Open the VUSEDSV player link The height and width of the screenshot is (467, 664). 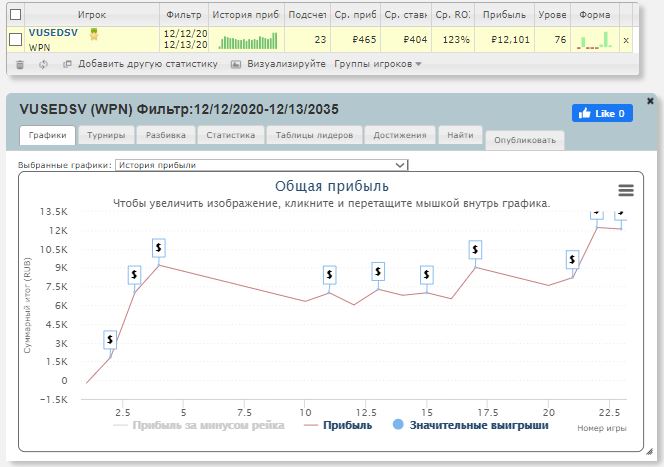[53, 33]
